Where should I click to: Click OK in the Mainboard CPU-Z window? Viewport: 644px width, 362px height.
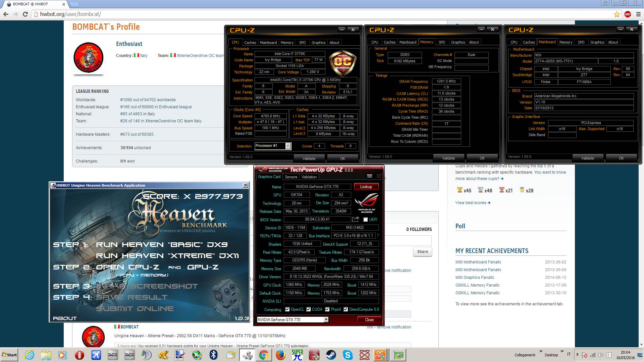click(x=621, y=158)
